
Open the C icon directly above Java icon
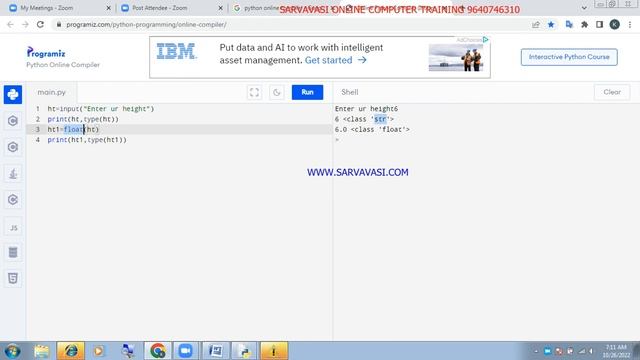click(x=13, y=147)
